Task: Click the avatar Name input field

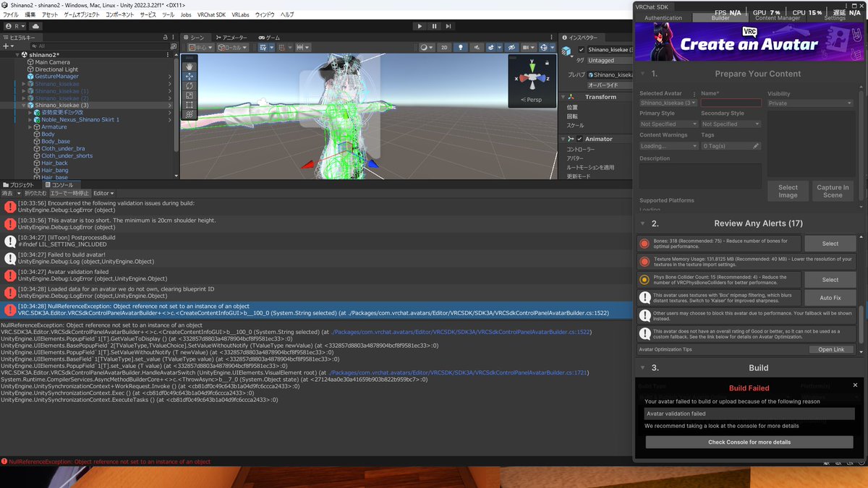Action: (731, 103)
